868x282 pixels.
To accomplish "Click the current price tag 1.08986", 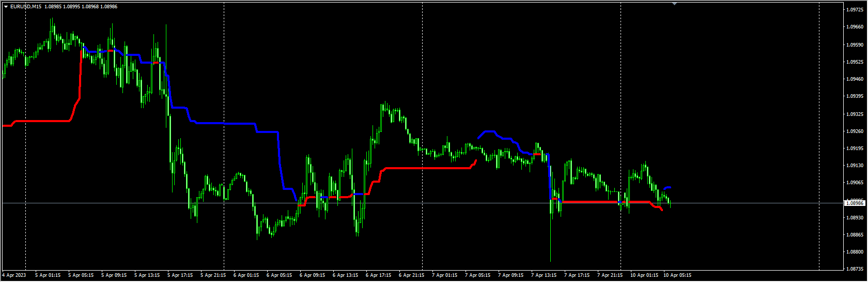I will 855,203.
